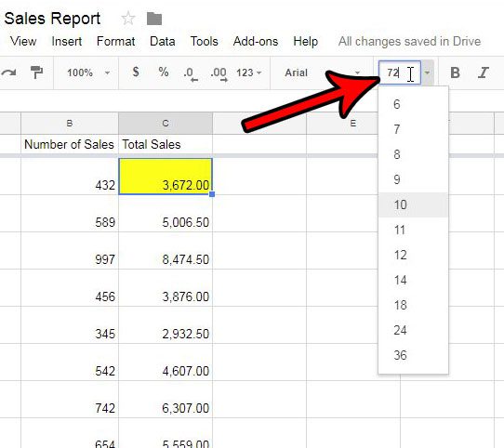Open the move-to-folder icon
Viewport: 504px width, 448px height.
click(154, 19)
